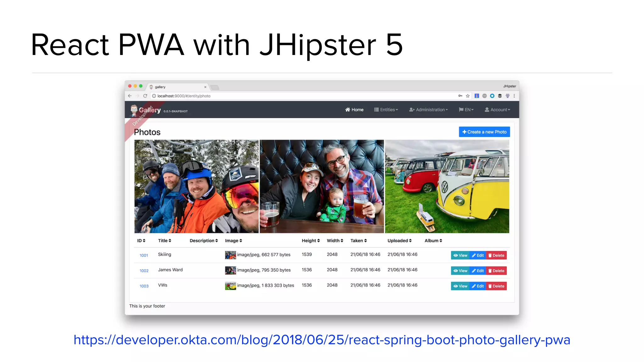
Task: Delete the James Ward photo entry
Action: pos(496,271)
